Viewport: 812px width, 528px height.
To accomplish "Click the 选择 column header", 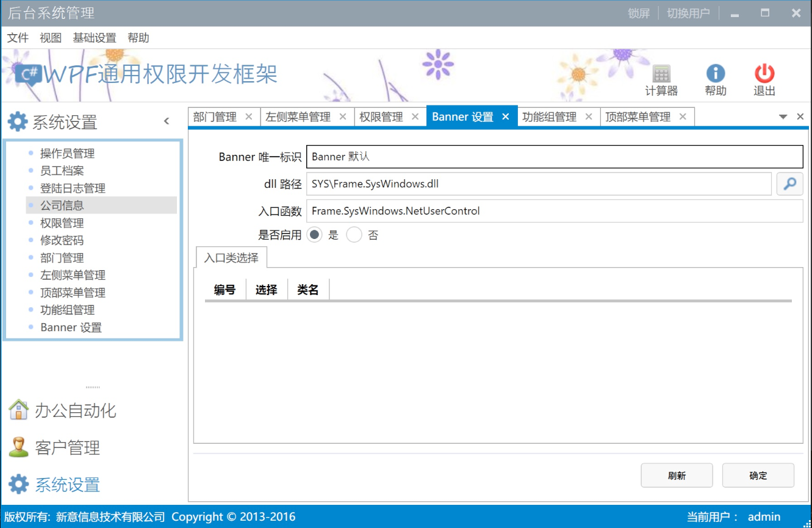I will pos(266,290).
